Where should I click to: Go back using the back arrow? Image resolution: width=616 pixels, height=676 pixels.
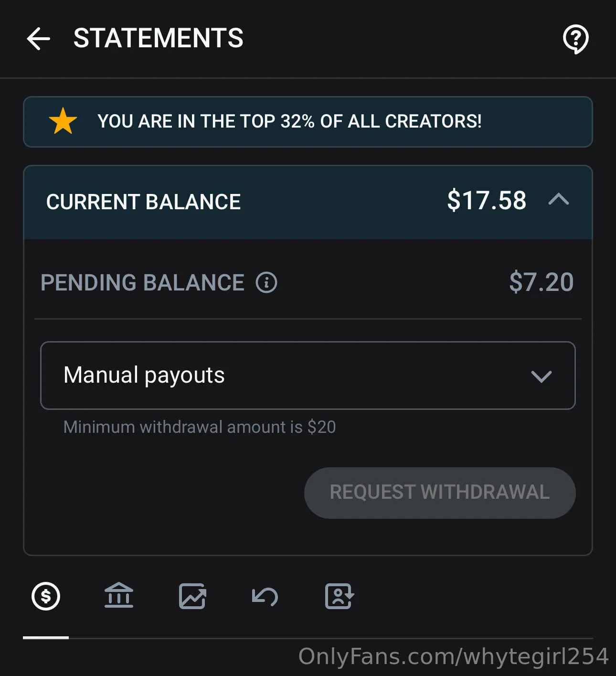39,39
